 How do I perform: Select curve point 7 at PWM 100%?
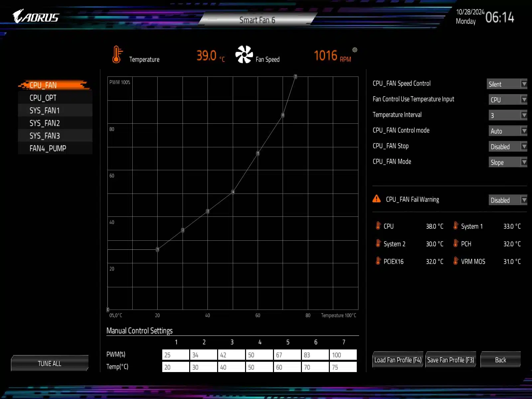(x=295, y=76)
